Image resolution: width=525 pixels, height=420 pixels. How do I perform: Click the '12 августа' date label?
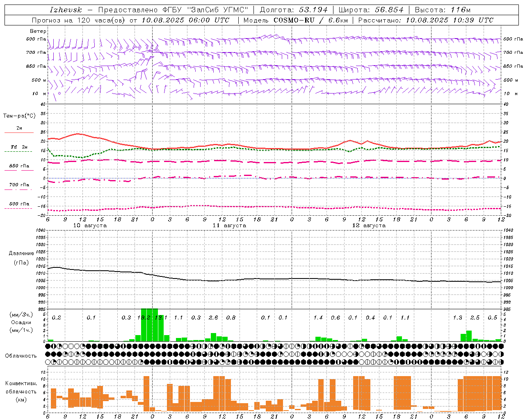369,226
